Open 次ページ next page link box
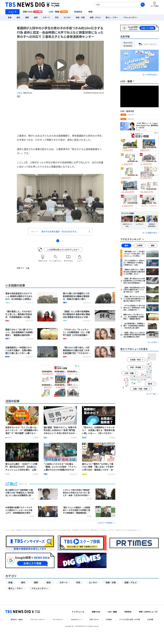164x644 pixels. (60, 231)
